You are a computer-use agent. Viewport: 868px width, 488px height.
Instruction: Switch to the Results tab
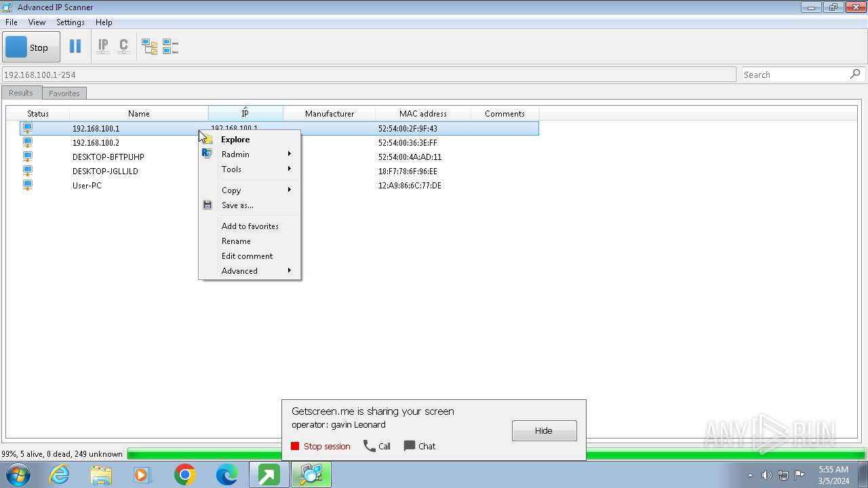(21, 93)
